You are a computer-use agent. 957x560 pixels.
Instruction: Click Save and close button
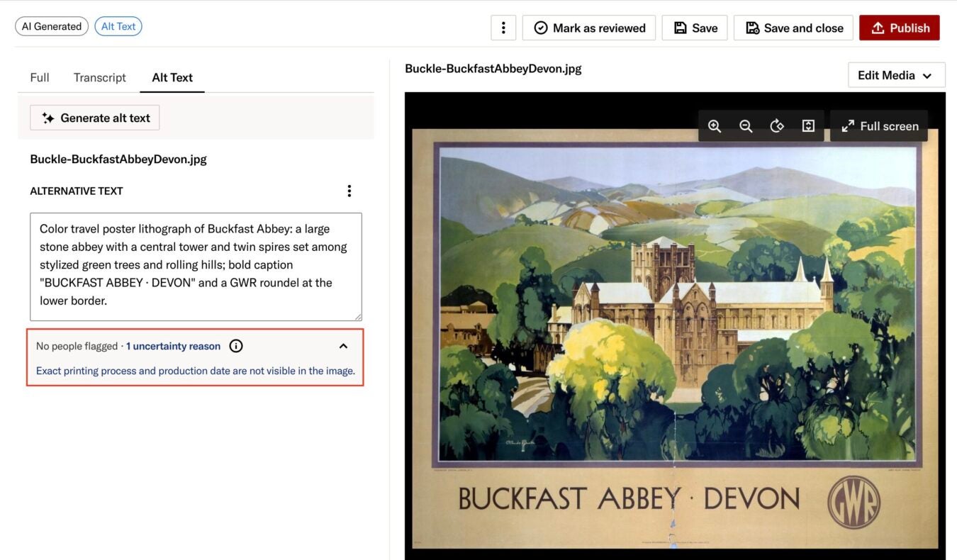pyautogui.click(x=793, y=28)
